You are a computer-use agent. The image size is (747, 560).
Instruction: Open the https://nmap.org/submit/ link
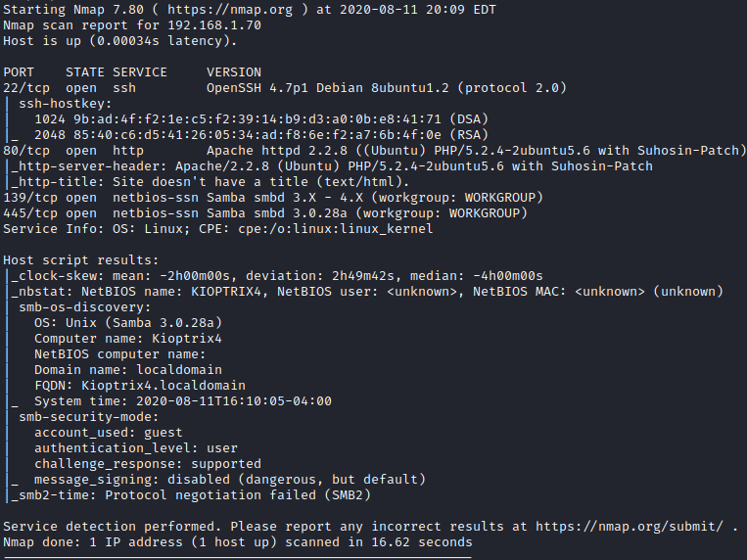click(630, 527)
